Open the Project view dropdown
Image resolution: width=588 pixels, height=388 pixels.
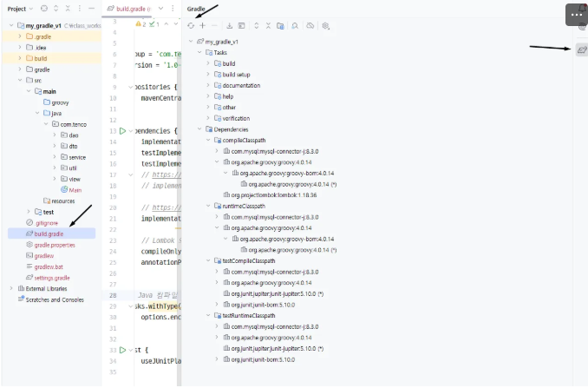coord(20,9)
